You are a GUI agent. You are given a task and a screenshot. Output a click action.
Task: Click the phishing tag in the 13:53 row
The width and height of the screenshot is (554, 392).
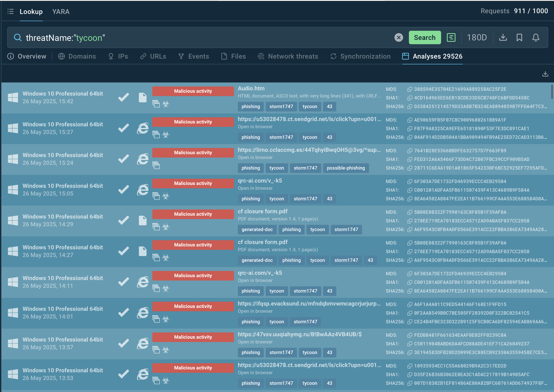tap(251, 383)
